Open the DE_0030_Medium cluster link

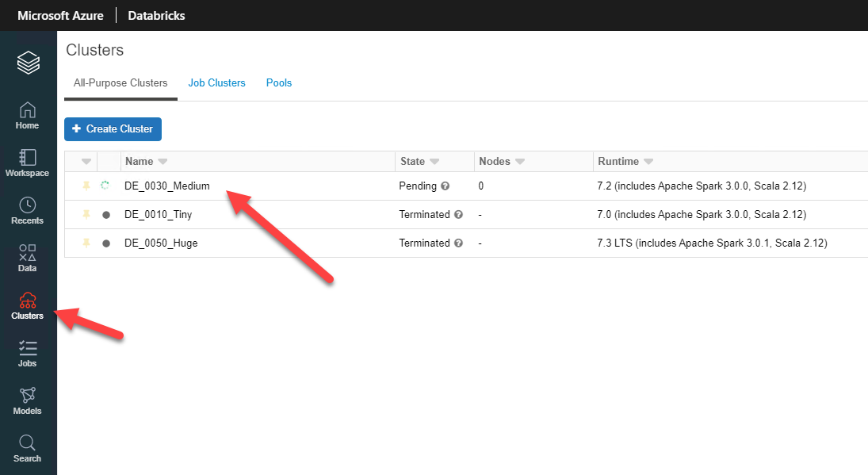pos(167,186)
